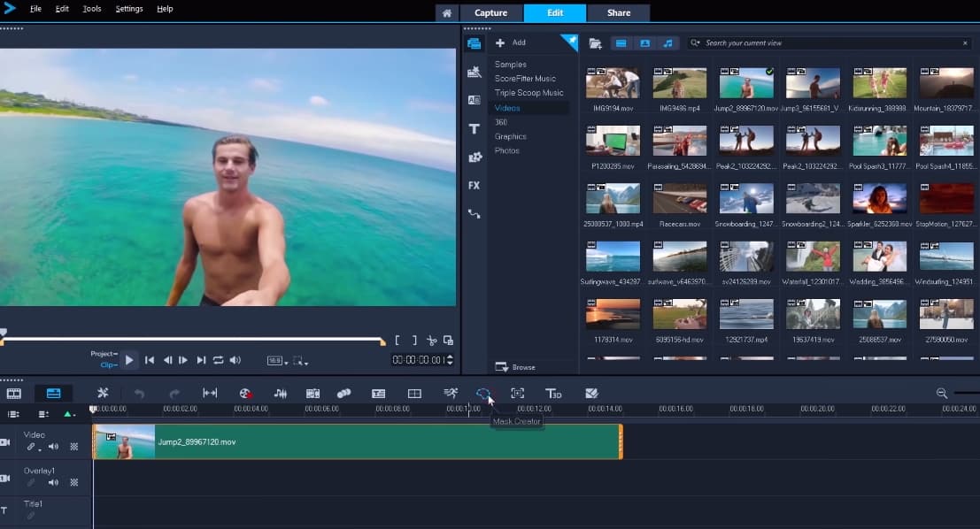Click the Split Clip scissors icon

pyautogui.click(x=431, y=340)
